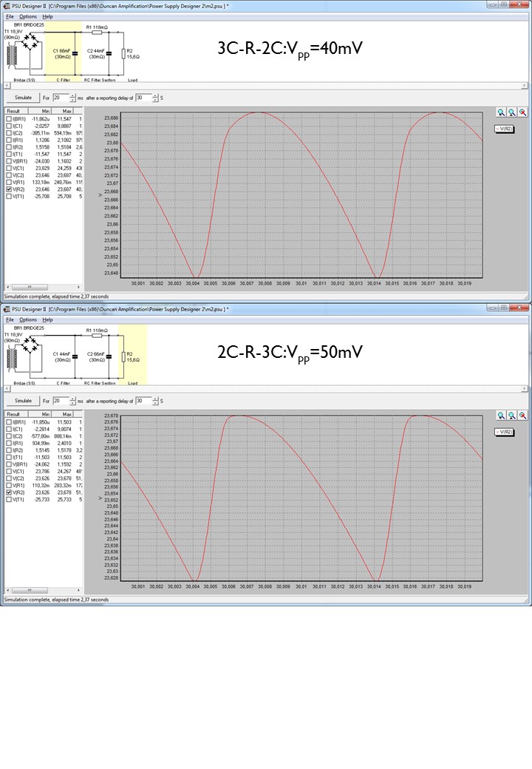Select resistor R1 118mΩ in the 2C-R-3C schematic
The image size is (532, 769).
pyautogui.click(x=97, y=336)
